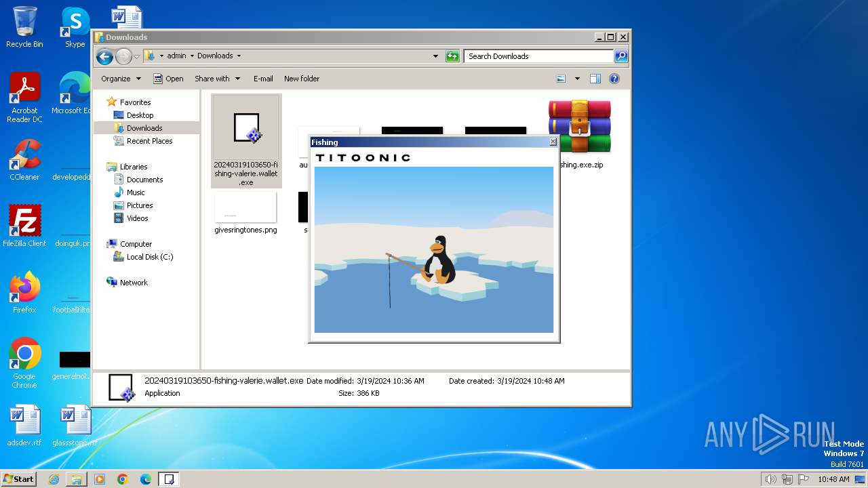868x488 pixels.
Task: Click the search magnifier icon
Action: coord(620,56)
